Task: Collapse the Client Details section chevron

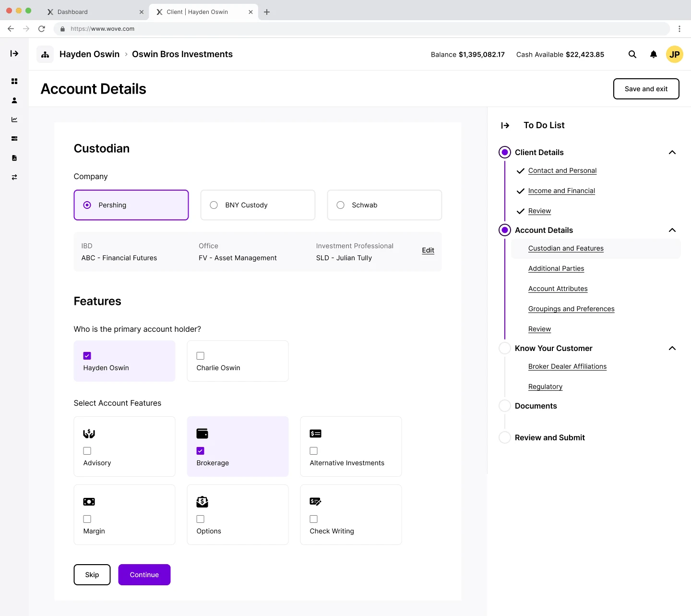Action: [x=672, y=152]
